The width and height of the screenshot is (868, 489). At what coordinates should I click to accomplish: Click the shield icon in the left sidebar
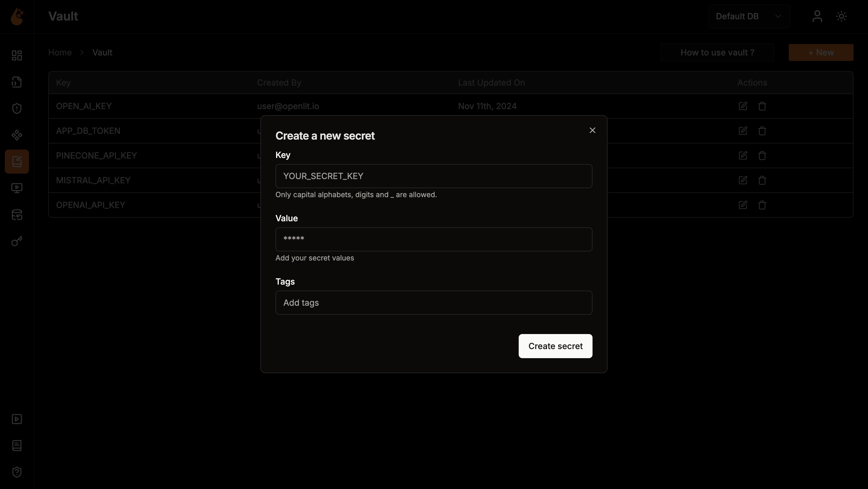click(x=17, y=109)
